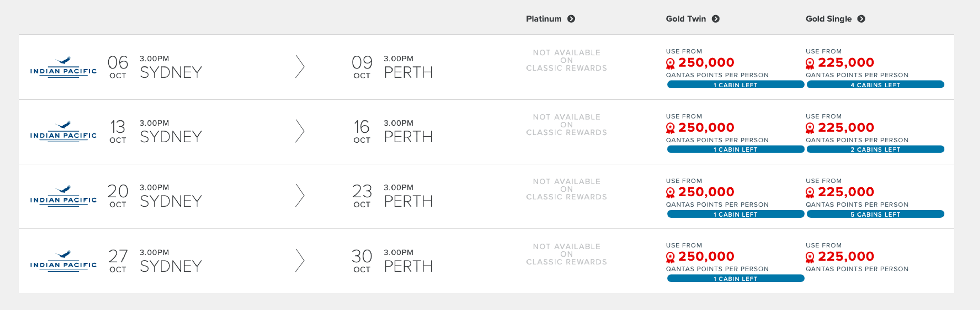Click Indian Pacific logo for 27 Oct journey
Image resolution: width=980 pixels, height=310 pixels.
pos(64,261)
